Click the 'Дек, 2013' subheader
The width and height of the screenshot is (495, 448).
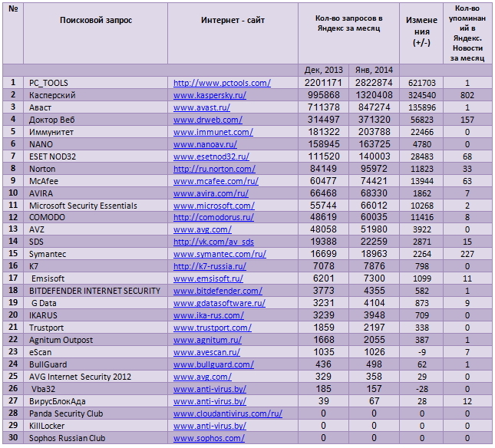324,70
